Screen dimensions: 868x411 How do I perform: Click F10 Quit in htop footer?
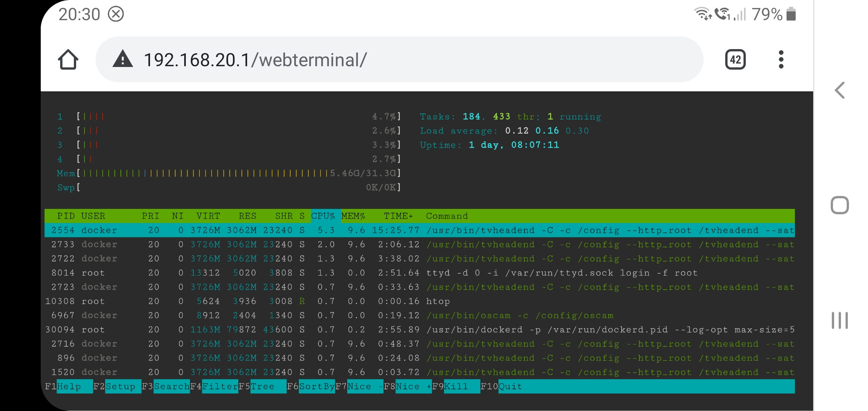pos(501,386)
